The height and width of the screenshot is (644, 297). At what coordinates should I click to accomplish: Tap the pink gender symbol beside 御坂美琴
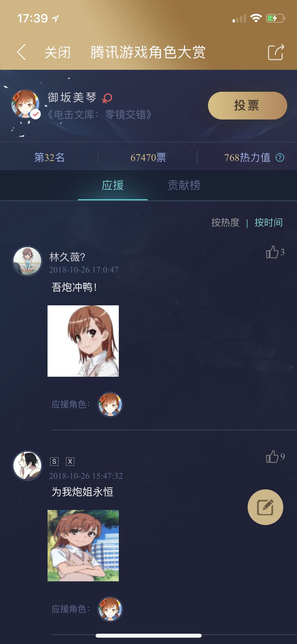click(107, 98)
